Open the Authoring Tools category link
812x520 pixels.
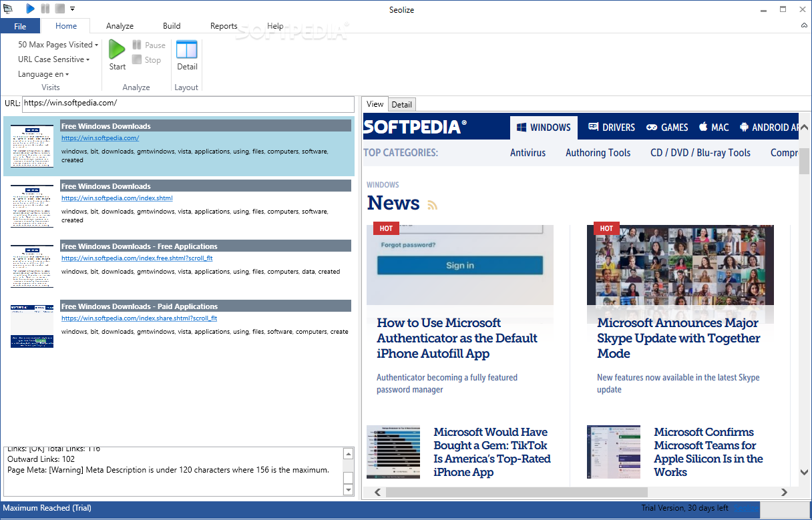pos(598,153)
